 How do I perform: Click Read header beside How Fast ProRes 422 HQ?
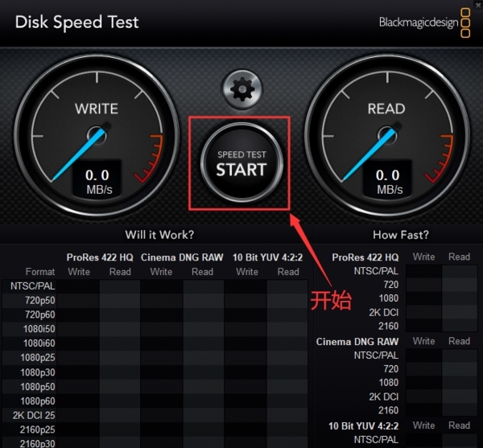point(460,257)
